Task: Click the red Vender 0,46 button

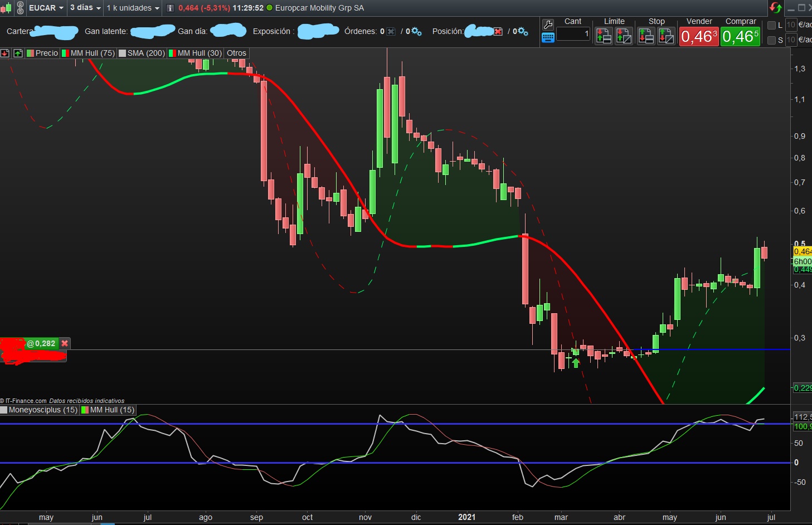Action: 699,37
